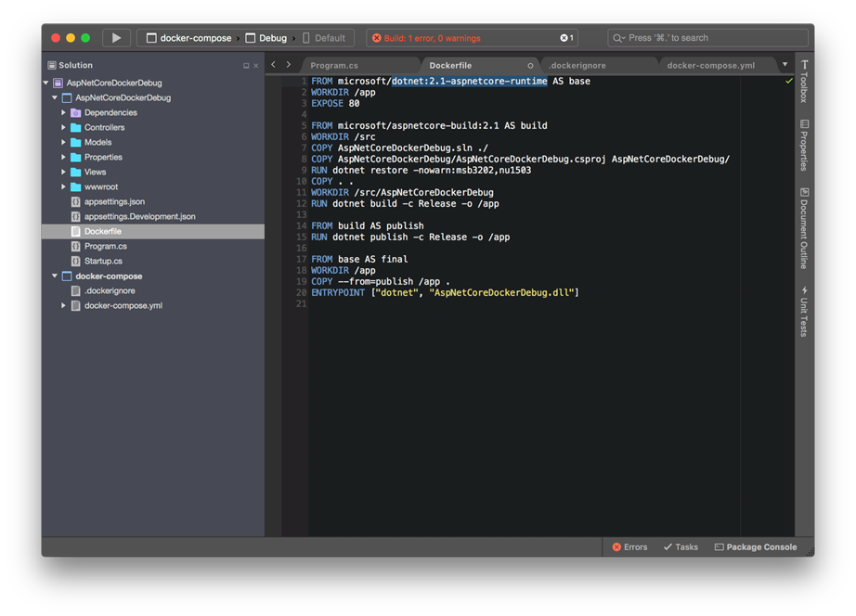The height and width of the screenshot is (616, 856).
Task: Navigate back in editor history
Action: coord(274,65)
